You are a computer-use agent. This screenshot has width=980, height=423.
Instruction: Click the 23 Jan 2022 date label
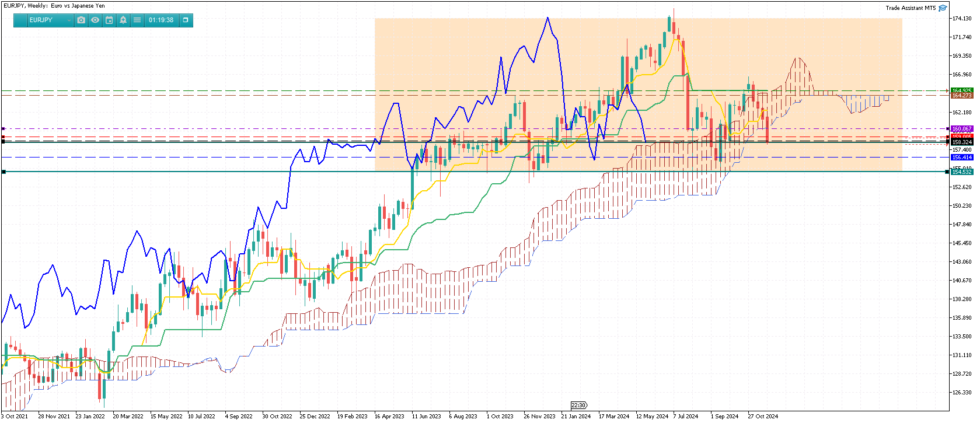[90, 417]
